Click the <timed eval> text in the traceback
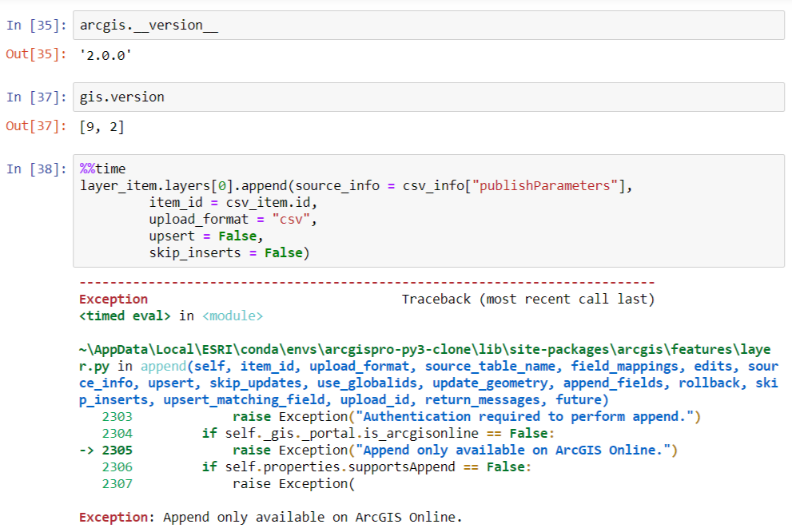 (x=125, y=316)
